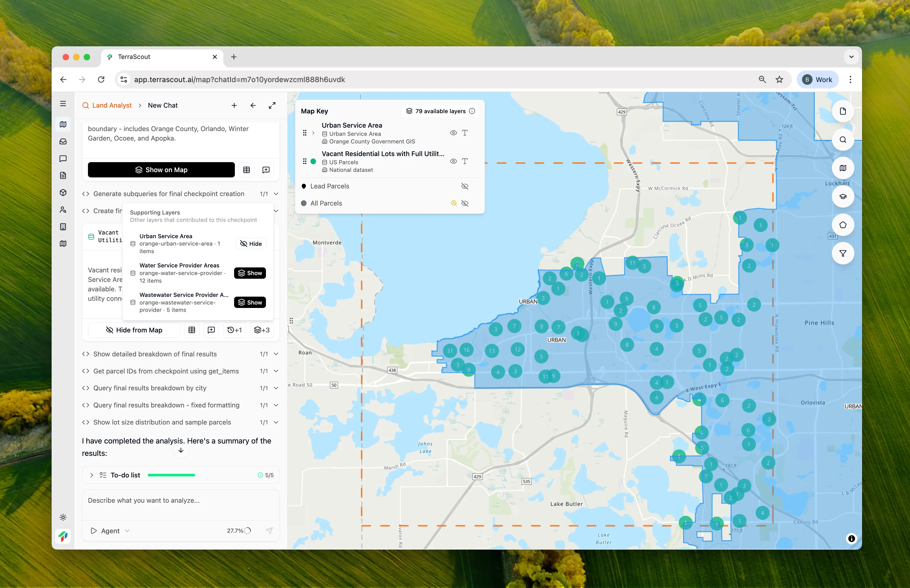Click the polygon draw tool on the map
910x588 pixels.
(x=842, y=225)
